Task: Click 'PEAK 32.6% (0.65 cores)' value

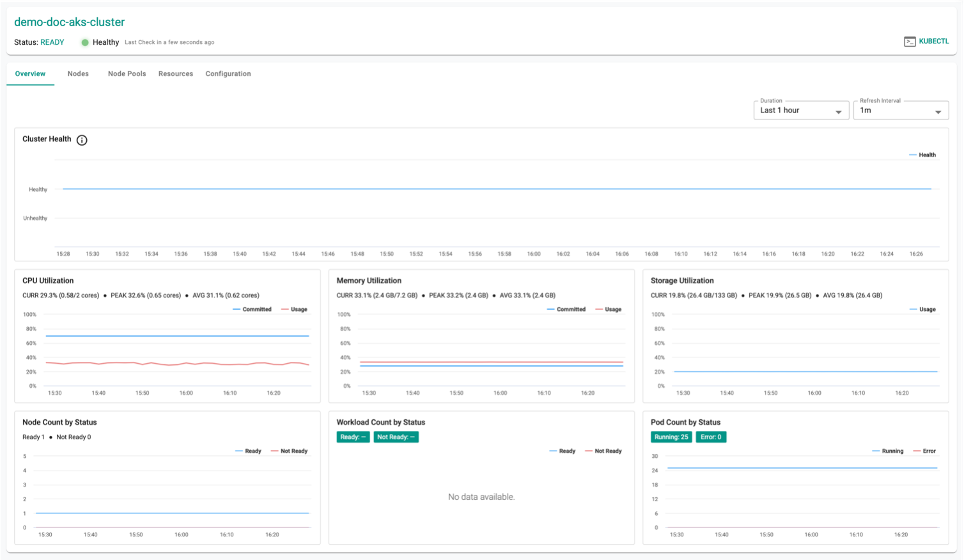Action: (x=146, y=295)
